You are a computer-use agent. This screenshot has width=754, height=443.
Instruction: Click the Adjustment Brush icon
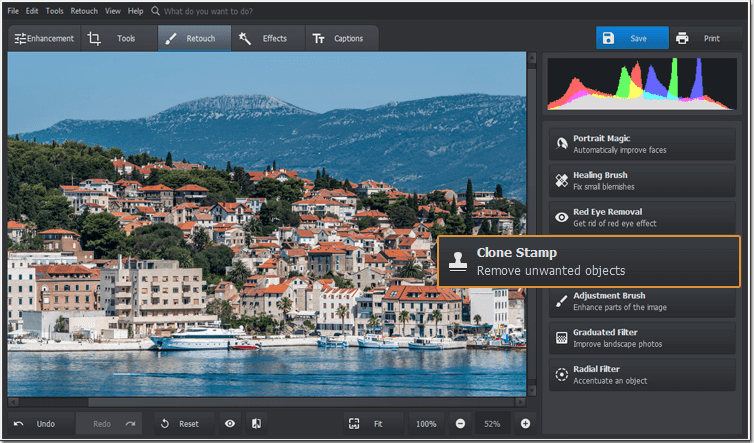tap(561, 301)
